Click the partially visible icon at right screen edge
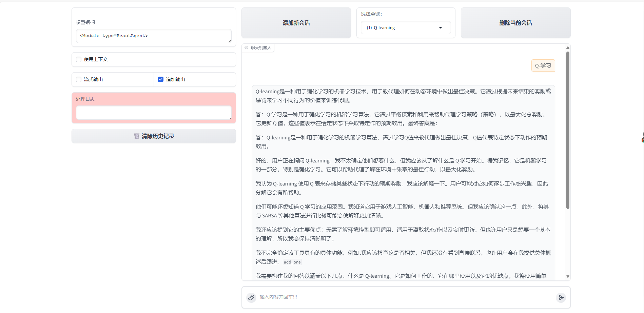The width and height of the screenshot is (644, 313). [642, 139]
